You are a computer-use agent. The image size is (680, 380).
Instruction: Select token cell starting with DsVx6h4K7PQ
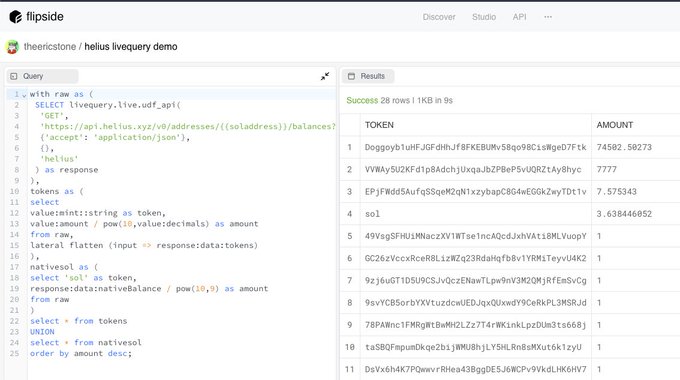point(475,370)
